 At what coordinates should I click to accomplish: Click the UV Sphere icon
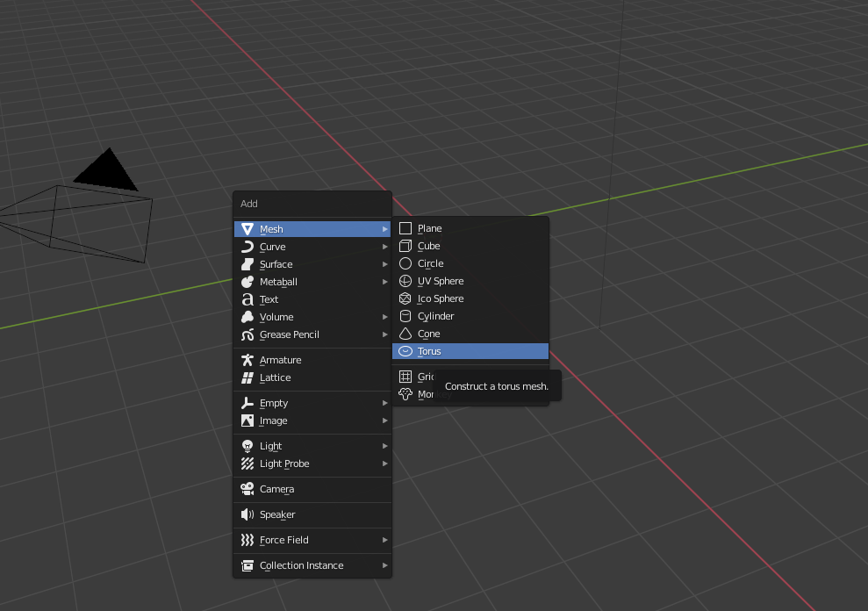pos(405,281)
